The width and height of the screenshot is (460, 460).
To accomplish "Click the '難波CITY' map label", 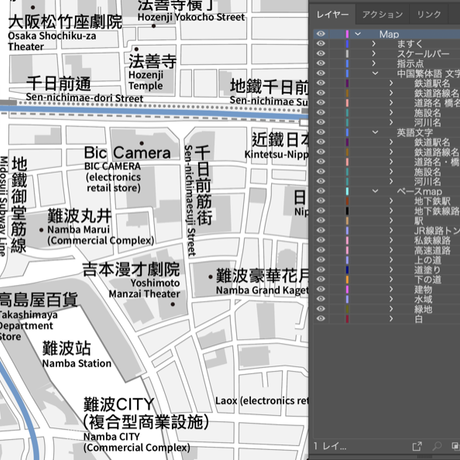I will (x=119, y=405).
